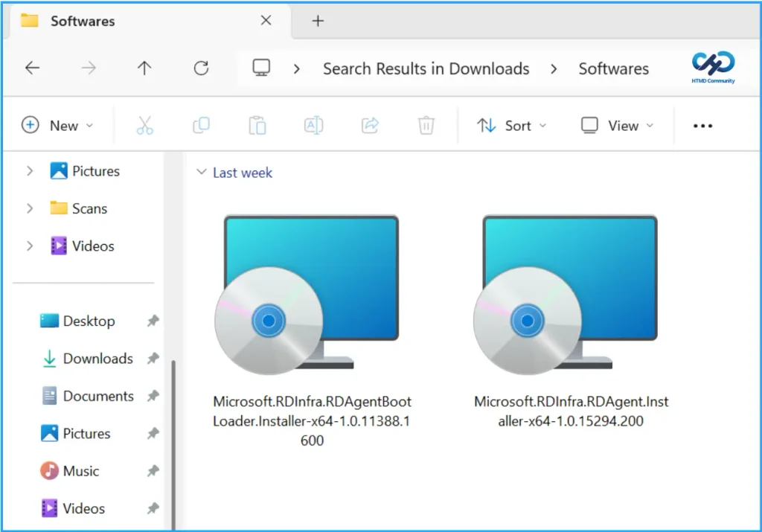
Task: Click the Paste clipboard icon
Action: point(257,125)
